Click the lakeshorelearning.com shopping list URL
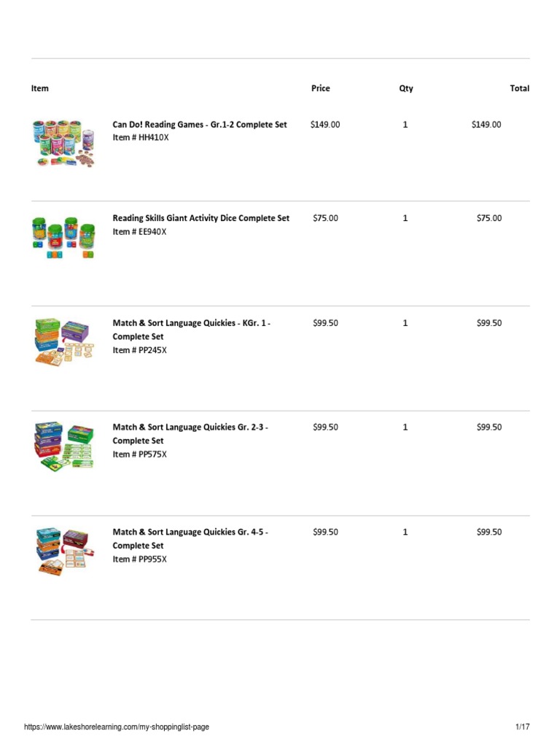 click(117, 727)
